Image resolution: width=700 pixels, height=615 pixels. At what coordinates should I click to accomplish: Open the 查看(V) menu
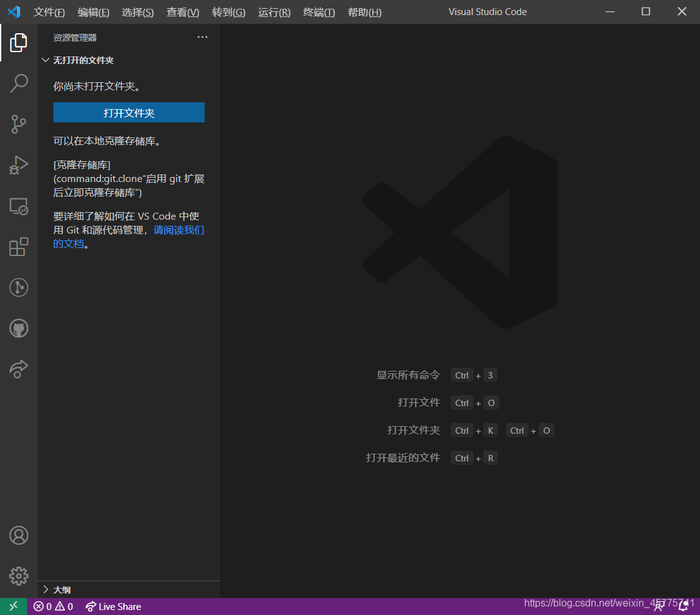tap(183, 12)
